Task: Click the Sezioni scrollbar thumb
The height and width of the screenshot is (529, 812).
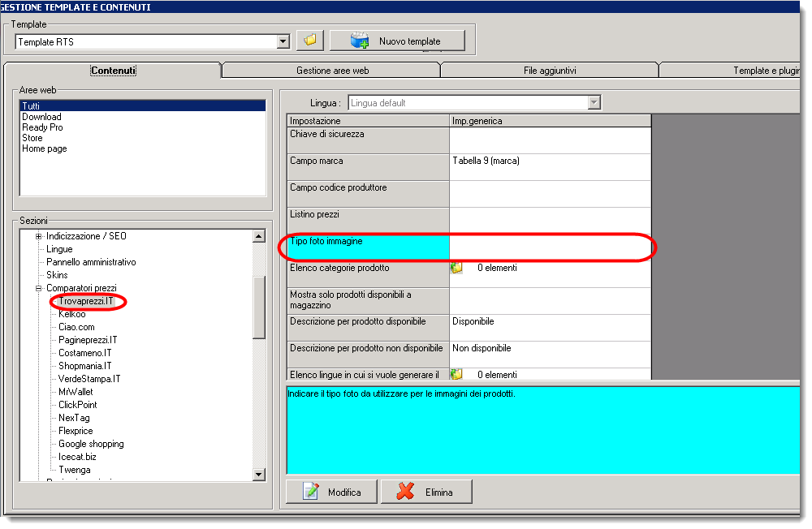Action: pos(259,307)
